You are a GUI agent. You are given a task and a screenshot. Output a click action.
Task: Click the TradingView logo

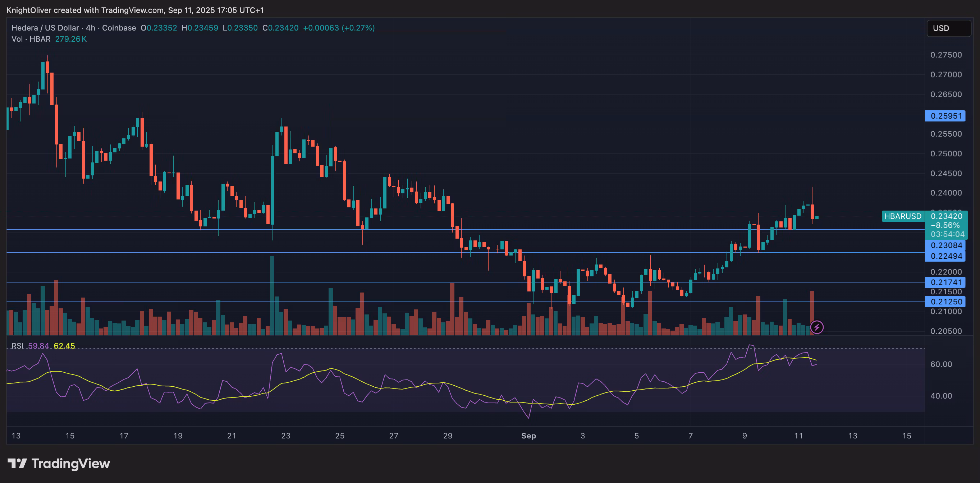59,463
